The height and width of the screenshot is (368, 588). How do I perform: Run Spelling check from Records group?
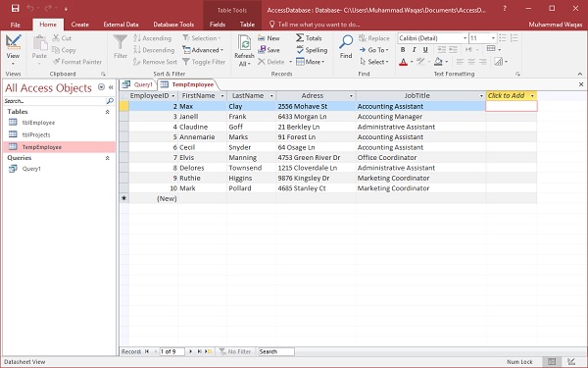(x=312, y=50)
